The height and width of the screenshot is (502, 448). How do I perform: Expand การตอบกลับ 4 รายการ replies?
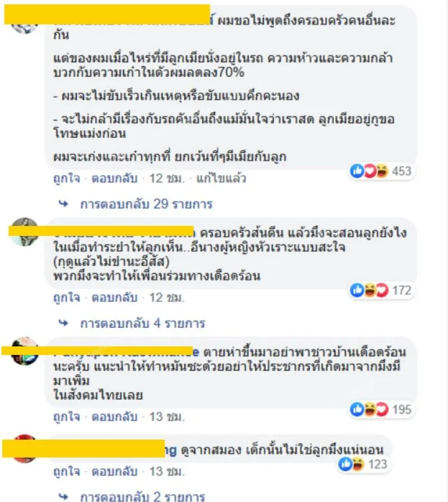(x=142, y=323)
